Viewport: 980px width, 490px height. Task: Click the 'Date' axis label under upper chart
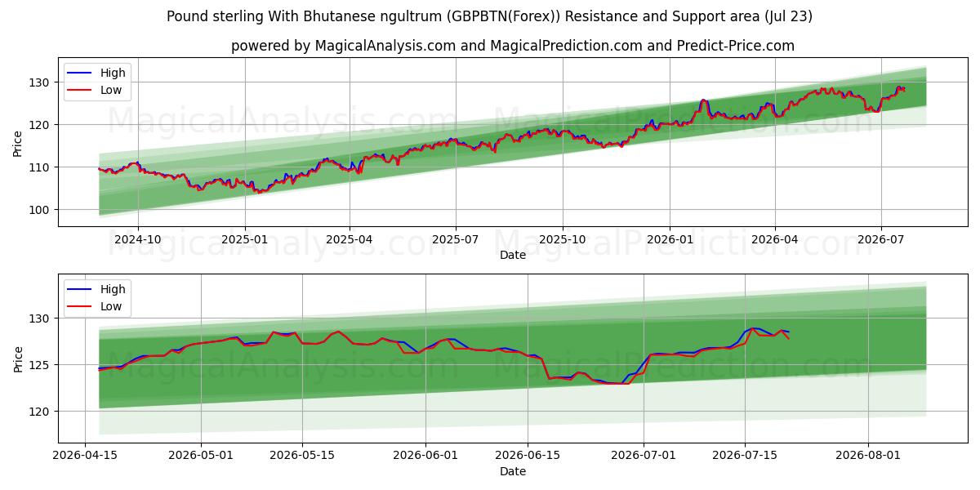tap(513, 255)
